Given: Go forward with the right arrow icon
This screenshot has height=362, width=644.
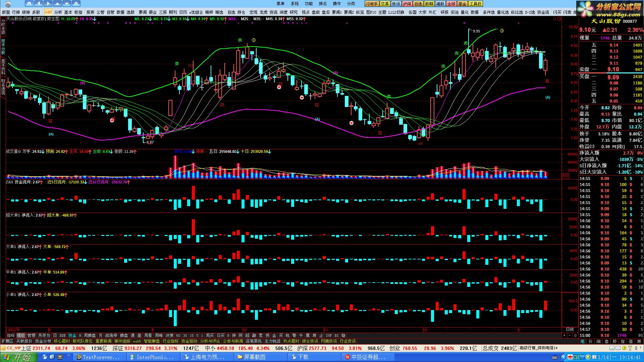Looking at the screenshot, I should tap(48, 4).
